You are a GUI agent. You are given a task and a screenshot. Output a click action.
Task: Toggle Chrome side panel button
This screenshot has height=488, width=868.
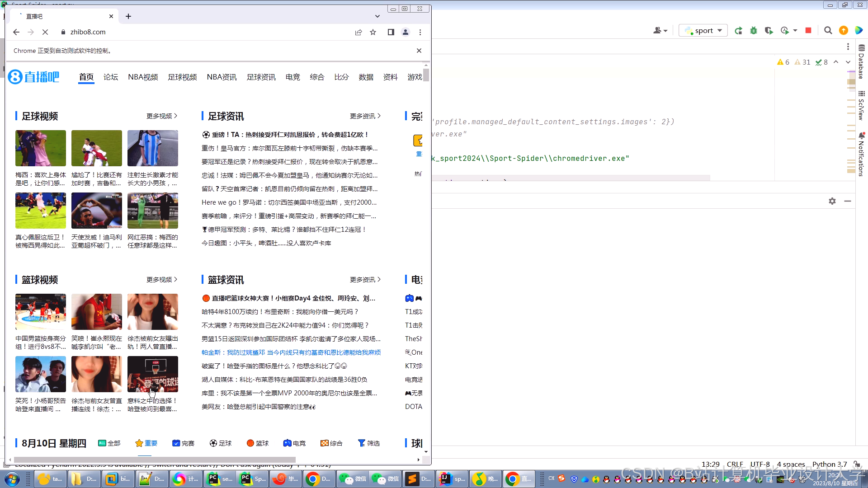391,32
